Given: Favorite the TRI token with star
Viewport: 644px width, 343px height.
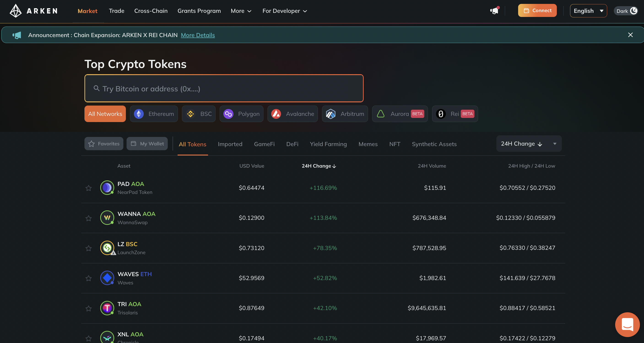Looking at the screenshot, I should 89,308.
